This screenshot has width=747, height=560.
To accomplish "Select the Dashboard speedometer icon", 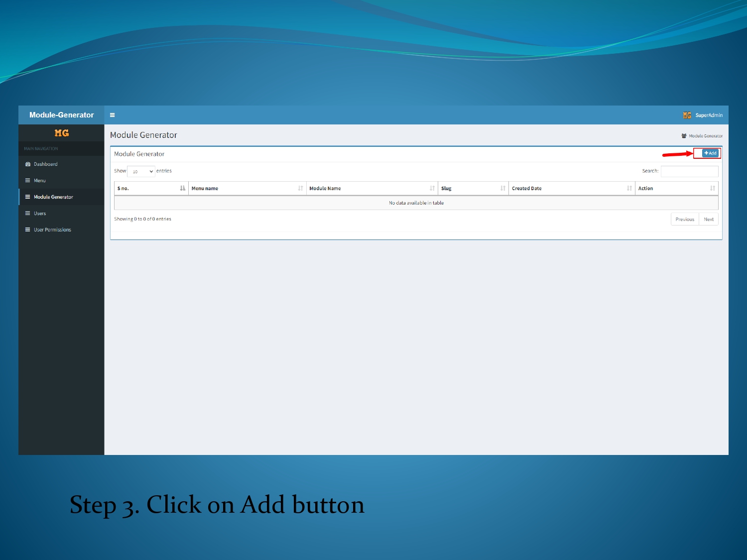I will 28,164.
